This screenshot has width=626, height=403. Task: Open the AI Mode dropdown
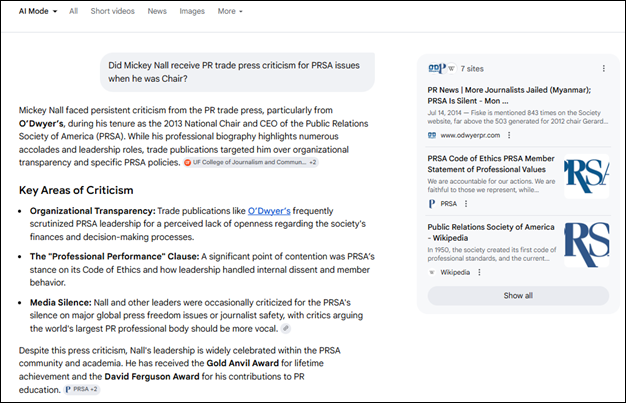click(36, 11)
